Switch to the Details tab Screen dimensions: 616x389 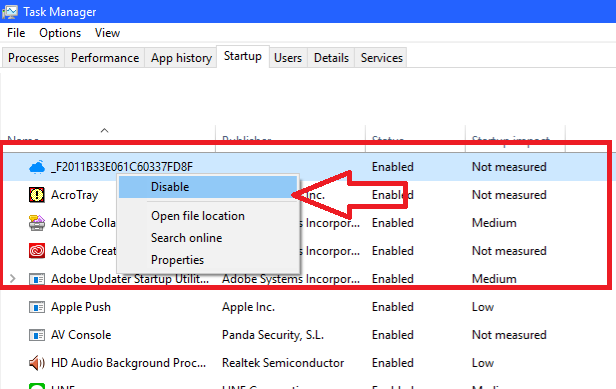[331, 58]
